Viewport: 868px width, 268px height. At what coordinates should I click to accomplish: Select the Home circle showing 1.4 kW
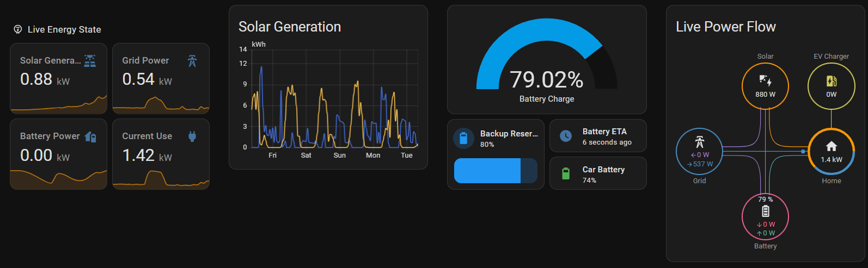click(831, 152)
